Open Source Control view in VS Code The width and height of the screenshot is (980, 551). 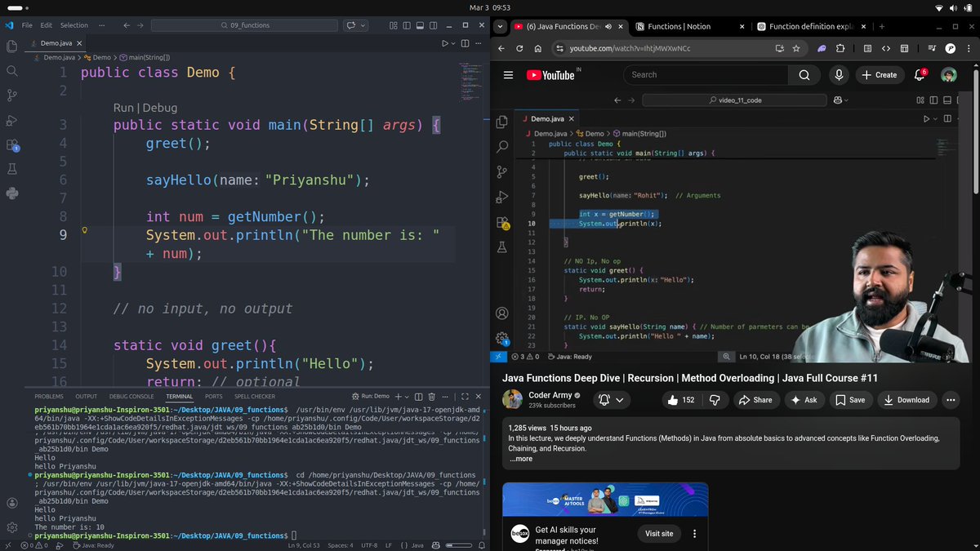coord(11,96)
